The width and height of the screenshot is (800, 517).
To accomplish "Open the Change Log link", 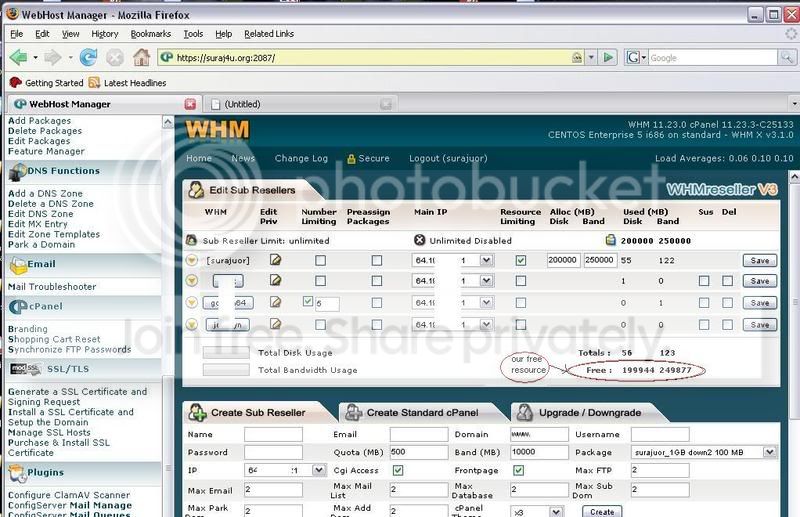I will click(x=301, y=159).
